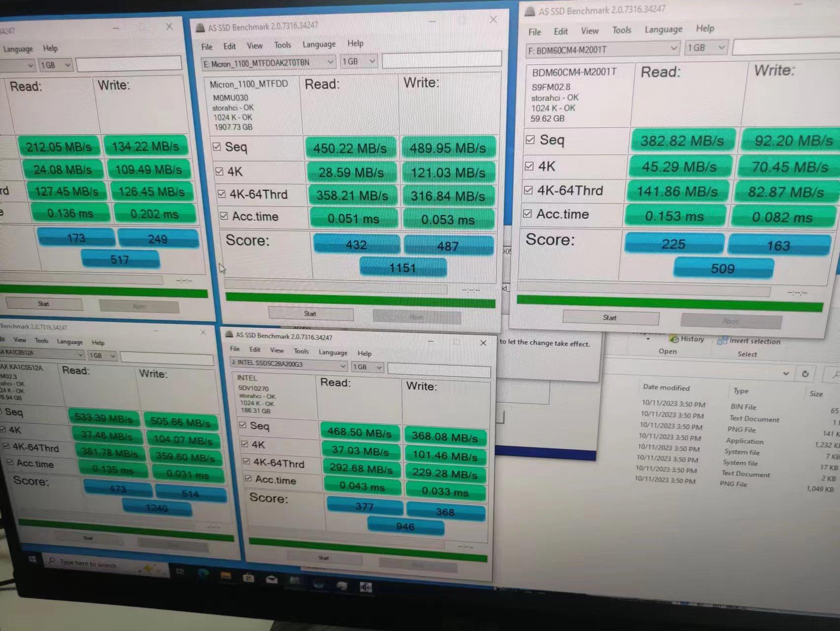
Task: Open File menu in Micron window
Action: (207, 47)
